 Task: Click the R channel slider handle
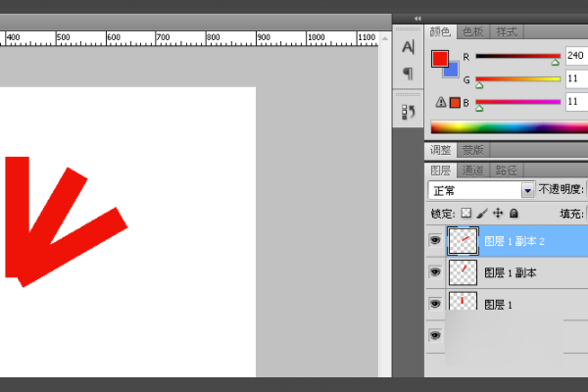point(556,63)
